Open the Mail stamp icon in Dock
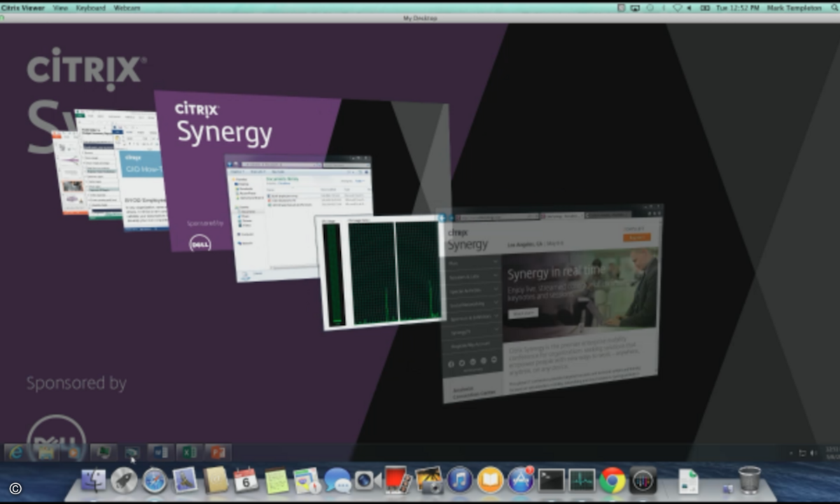This screenshot has width=840, height=504. (185, 480)
